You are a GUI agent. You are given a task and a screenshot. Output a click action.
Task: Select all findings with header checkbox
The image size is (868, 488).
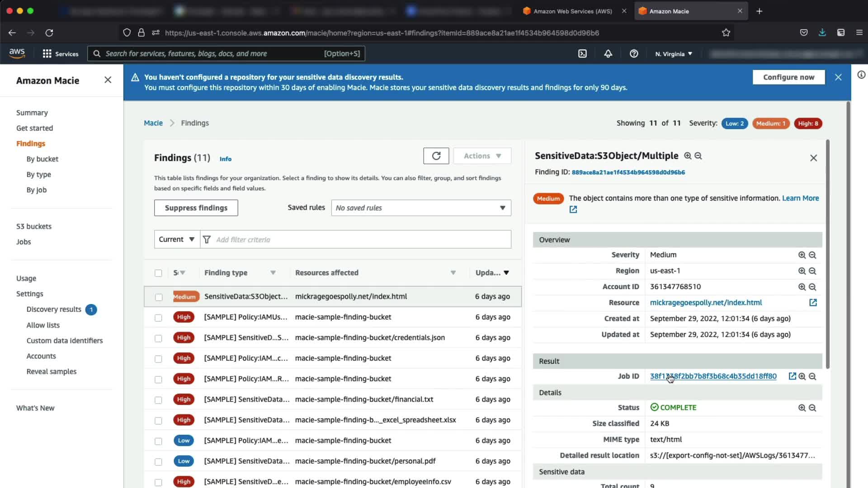point(158,273)
